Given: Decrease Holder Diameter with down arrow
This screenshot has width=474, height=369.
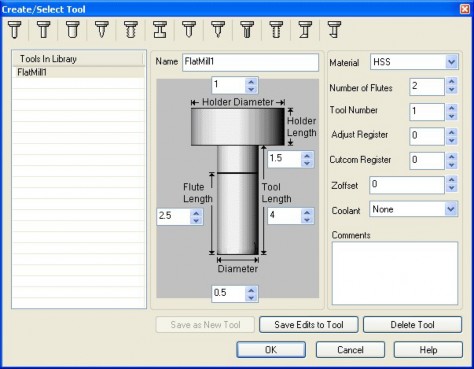Looking at the screenshot, I should (251, 89).
